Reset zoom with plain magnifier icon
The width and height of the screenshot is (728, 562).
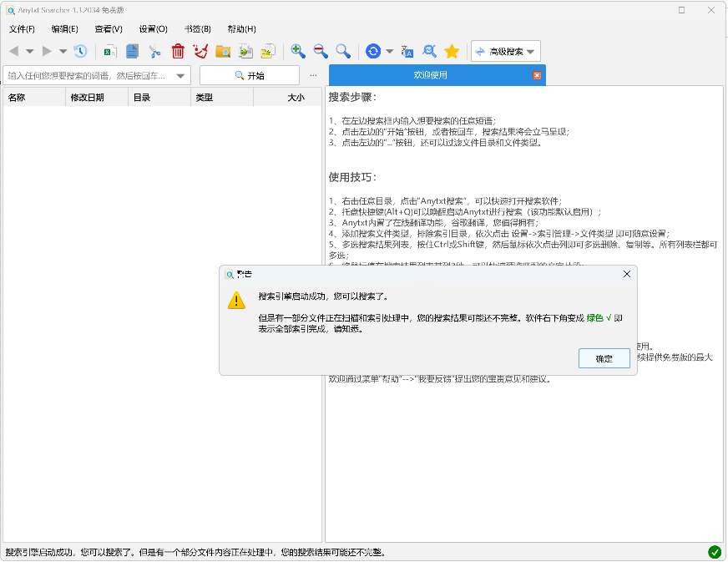pyautogui.click(x=343, y=51)
